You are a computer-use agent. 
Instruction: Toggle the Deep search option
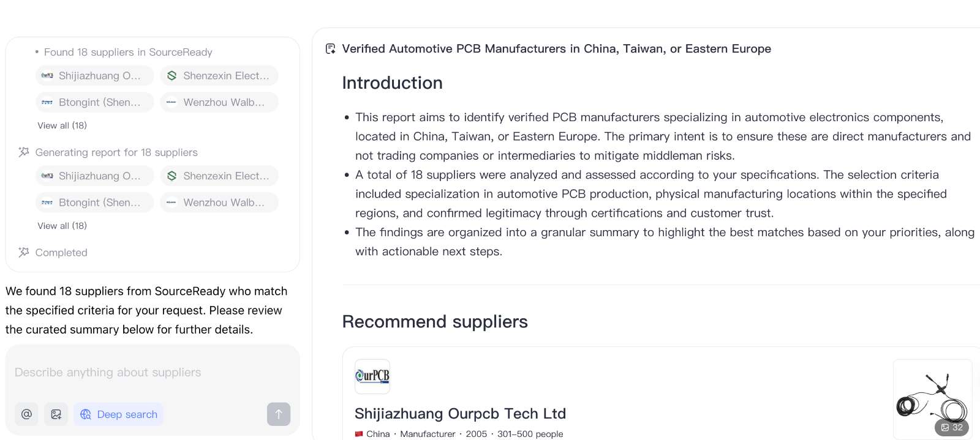(119, 414)
